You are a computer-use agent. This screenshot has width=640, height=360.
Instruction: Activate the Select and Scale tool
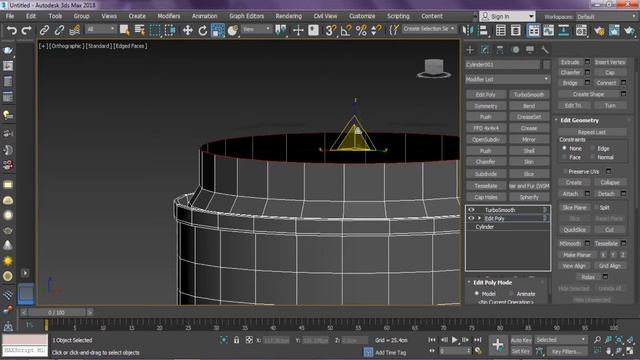click(218, 30)
